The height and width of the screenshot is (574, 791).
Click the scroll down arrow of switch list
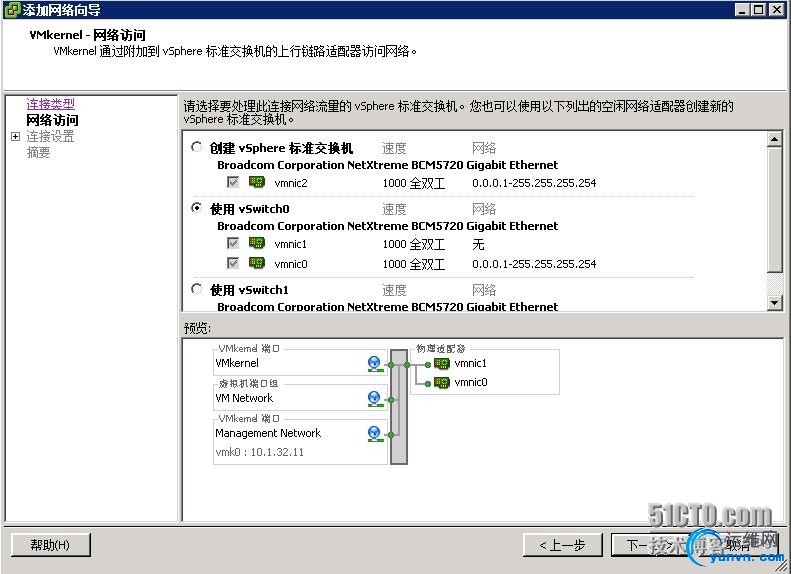774,302
